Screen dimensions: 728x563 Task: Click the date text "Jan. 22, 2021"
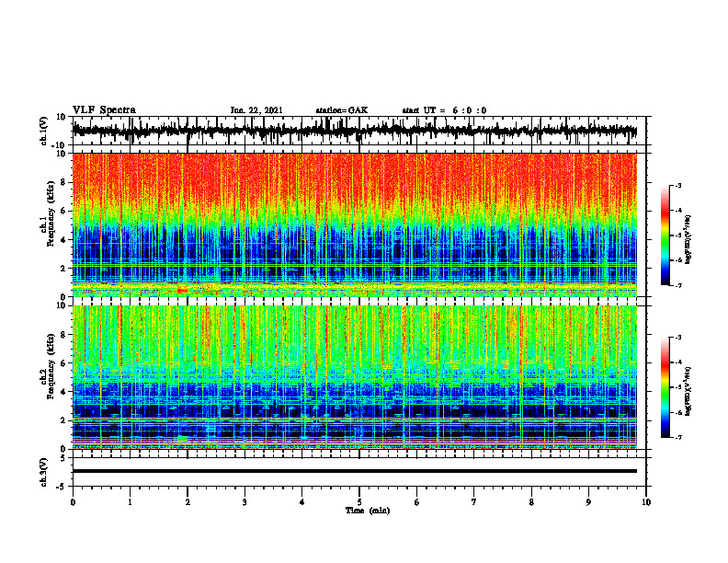coord(256,110)
